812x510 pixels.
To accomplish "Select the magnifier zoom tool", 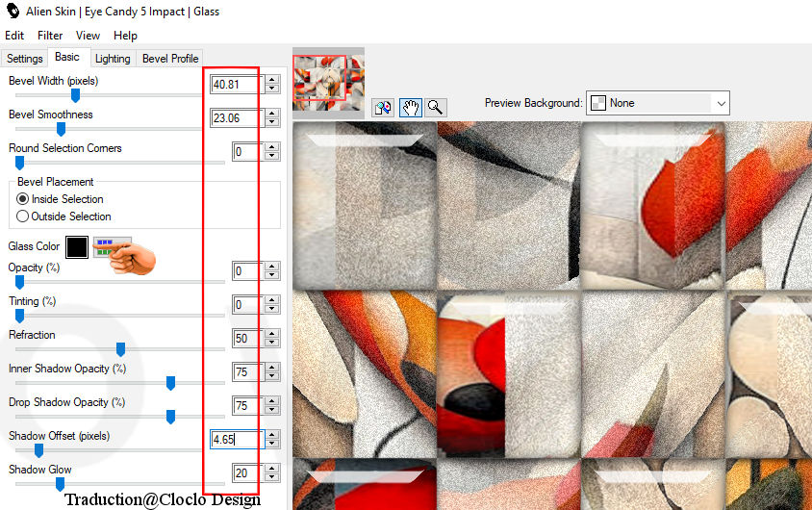I will 436,108.
